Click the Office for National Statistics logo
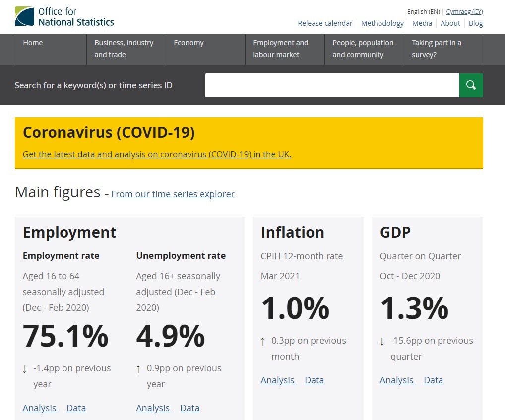 coord(64,16)
